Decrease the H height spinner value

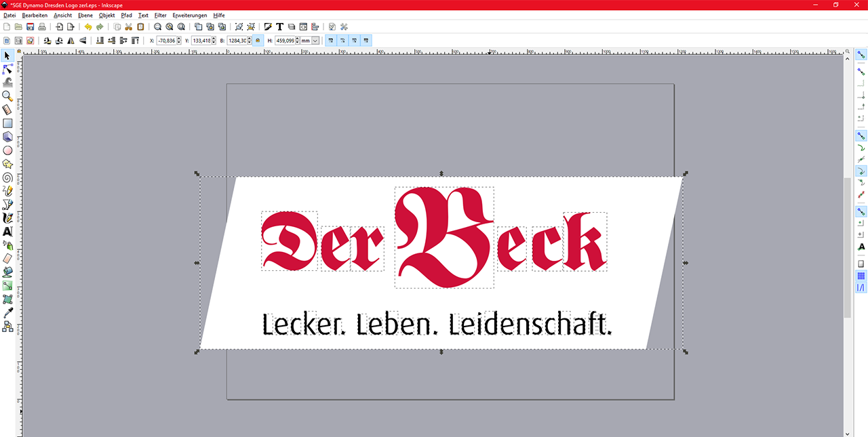point(297,43)
